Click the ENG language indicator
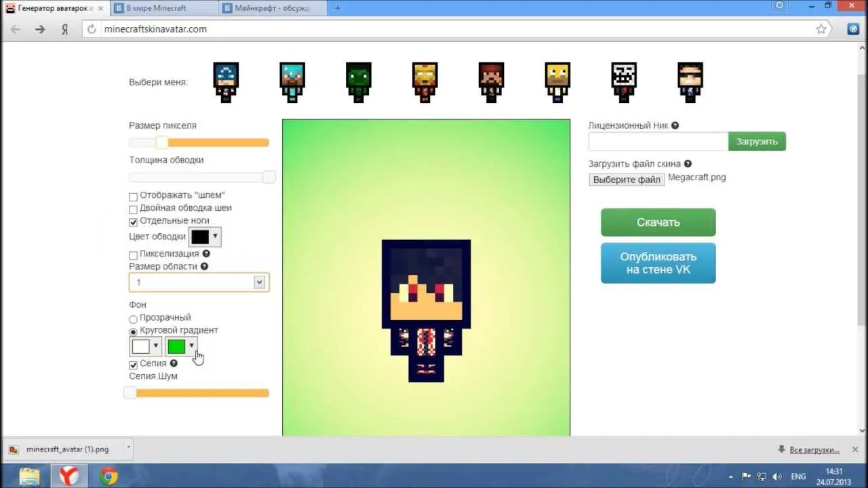The image size is (868, 488). [798, 476]
